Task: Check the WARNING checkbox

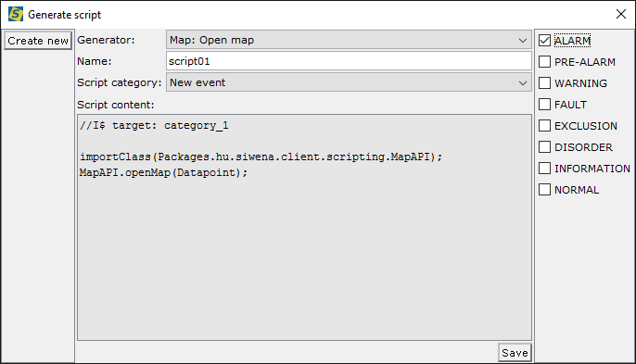Action: tap(544, 83)
